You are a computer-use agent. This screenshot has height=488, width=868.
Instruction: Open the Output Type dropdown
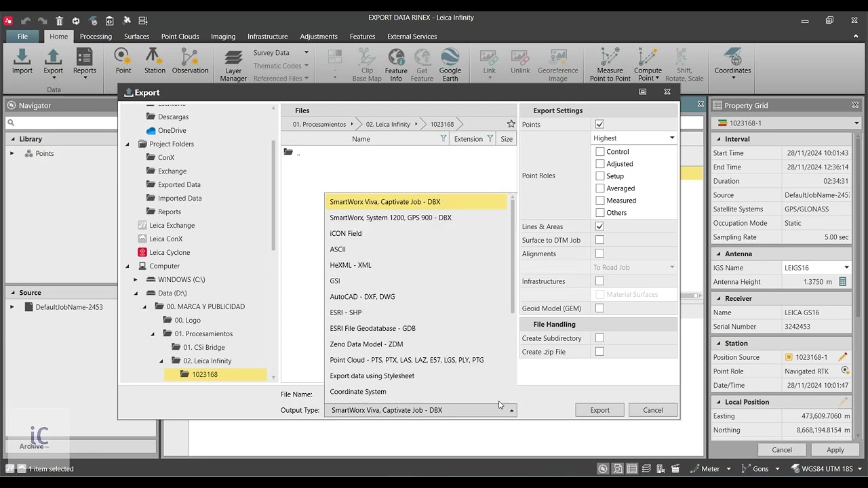420,410
